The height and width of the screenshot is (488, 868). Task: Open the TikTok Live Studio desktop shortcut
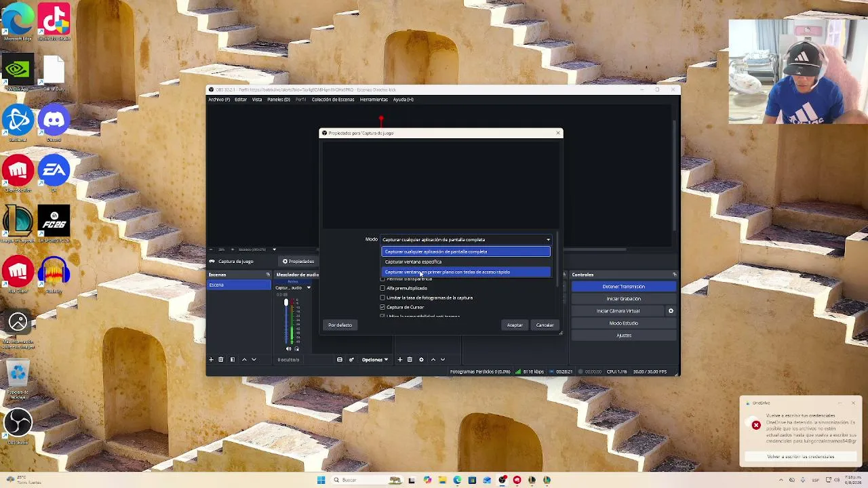[x=54, y=21]
